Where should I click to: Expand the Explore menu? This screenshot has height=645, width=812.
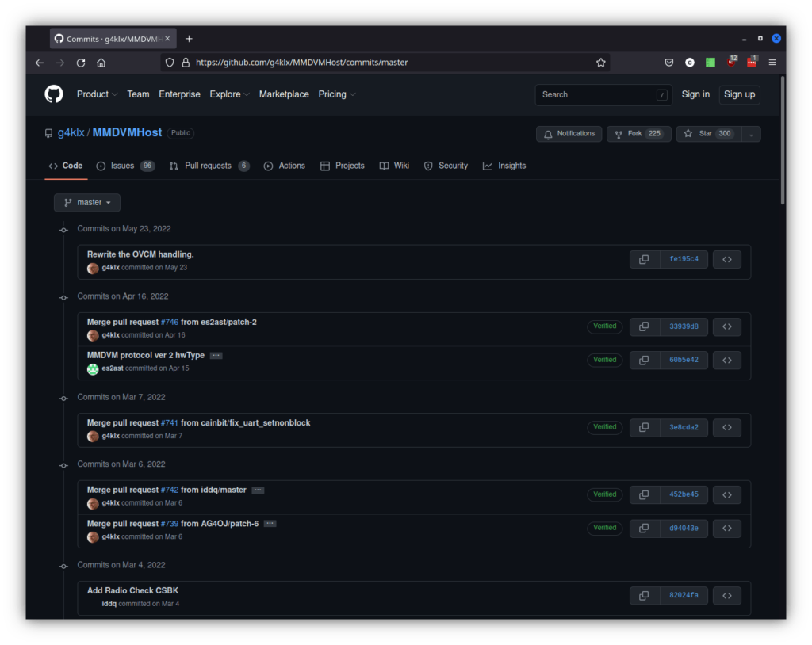pyautogui.click(x=230, y=94)
